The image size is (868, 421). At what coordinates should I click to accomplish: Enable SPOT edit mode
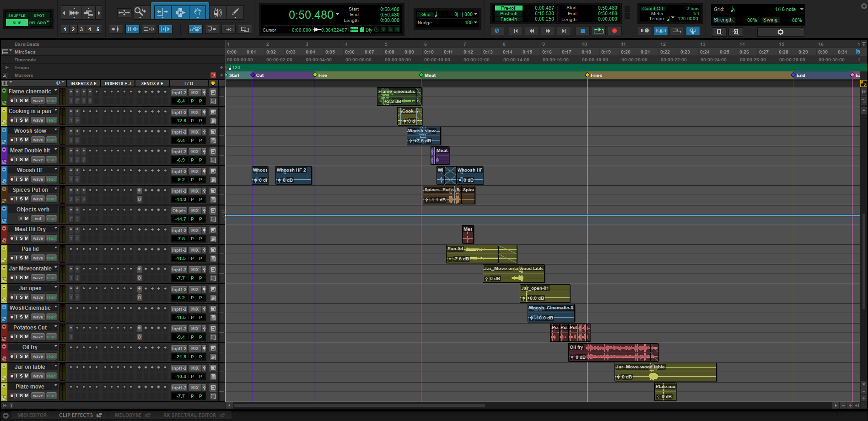[x=39, y=16]
